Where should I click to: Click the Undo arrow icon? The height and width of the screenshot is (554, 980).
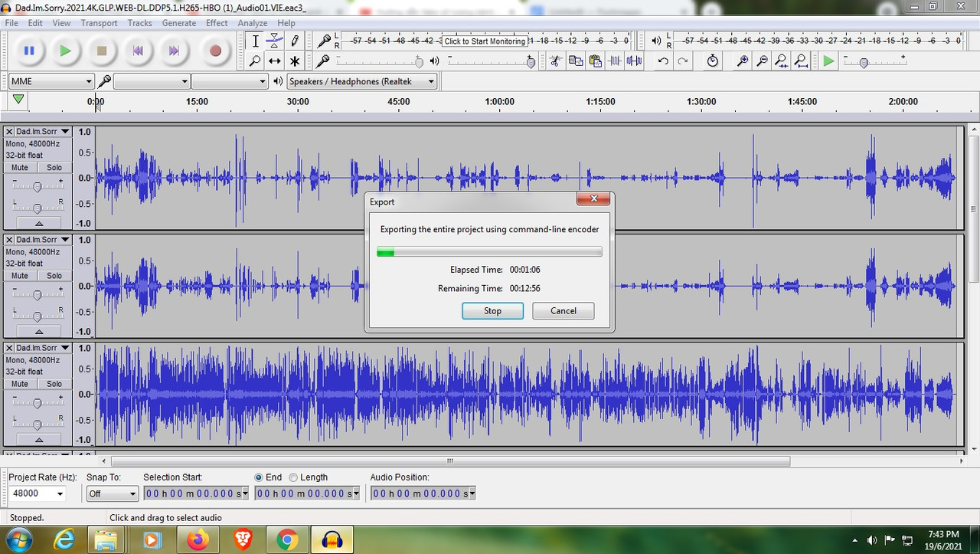[x=663, y=61]
